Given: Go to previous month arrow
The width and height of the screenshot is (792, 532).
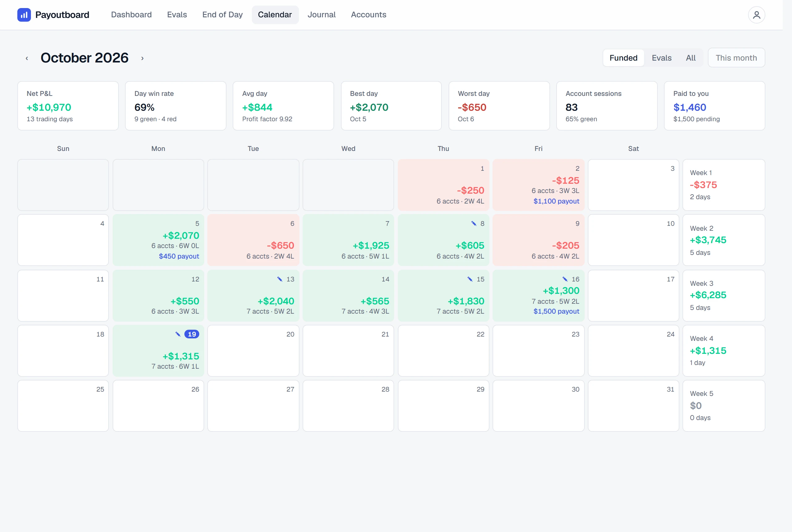Looking at the screenshot, I should click(x=27, y=58).
